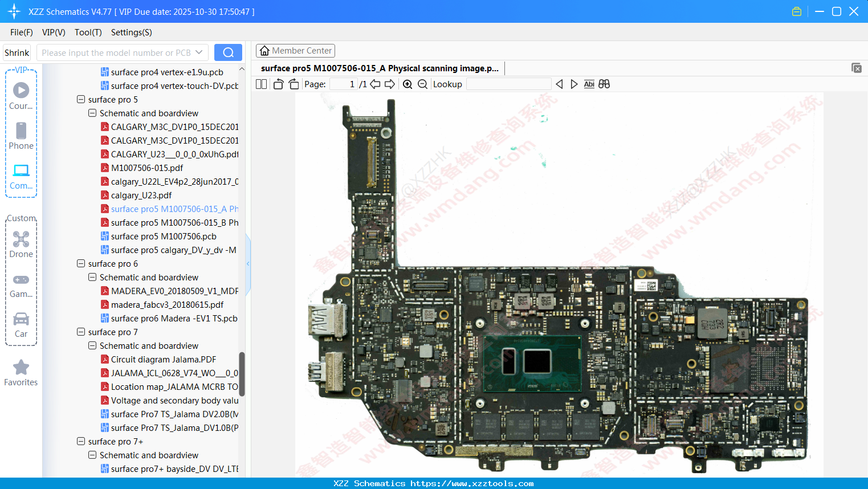Open the model number dropdown arrow
868x489 pixels.
[199, 52]
